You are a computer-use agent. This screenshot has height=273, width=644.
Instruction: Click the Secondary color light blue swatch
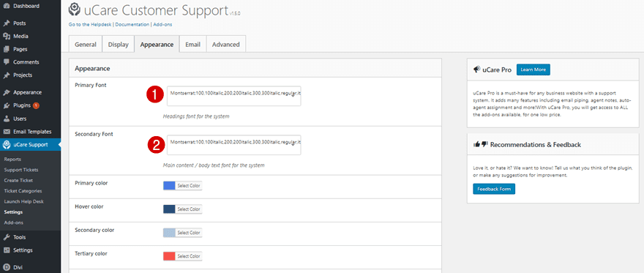pyautogui.click(x=169, y=233)
